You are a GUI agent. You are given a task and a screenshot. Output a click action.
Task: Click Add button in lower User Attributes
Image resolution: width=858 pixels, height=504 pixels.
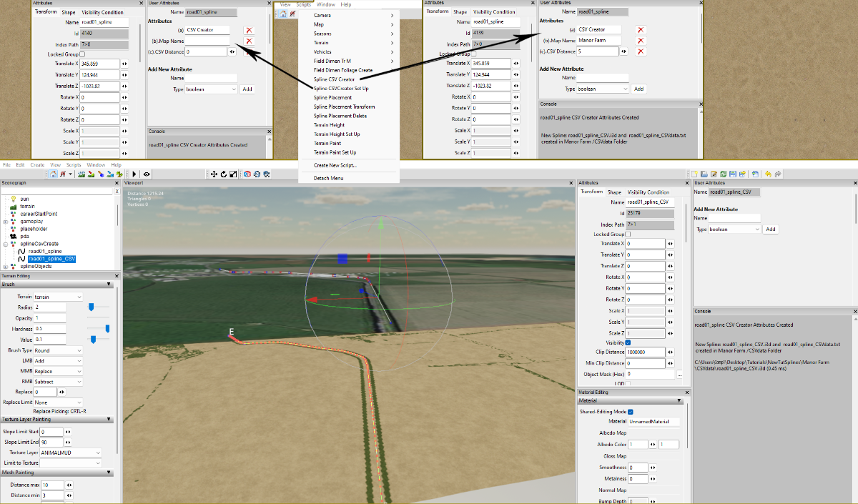click(x=770, y=229)
